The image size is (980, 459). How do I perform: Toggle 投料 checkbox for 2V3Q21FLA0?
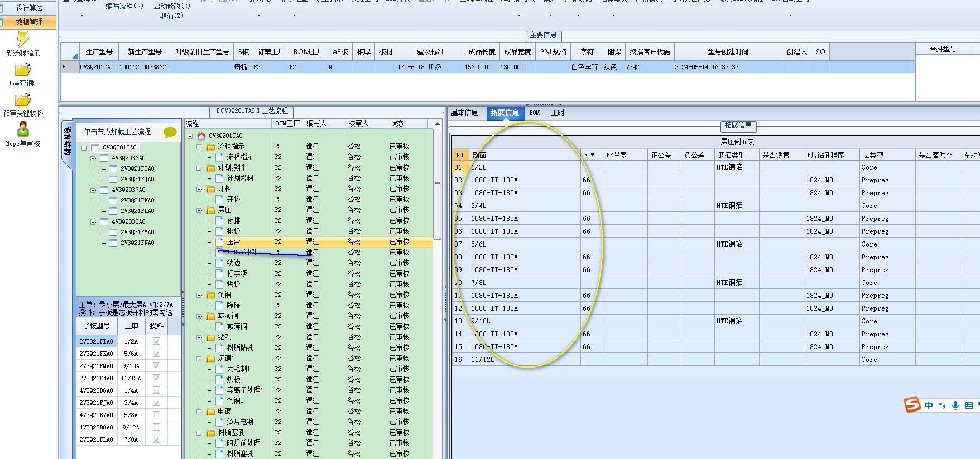click(x=157, y=439)
